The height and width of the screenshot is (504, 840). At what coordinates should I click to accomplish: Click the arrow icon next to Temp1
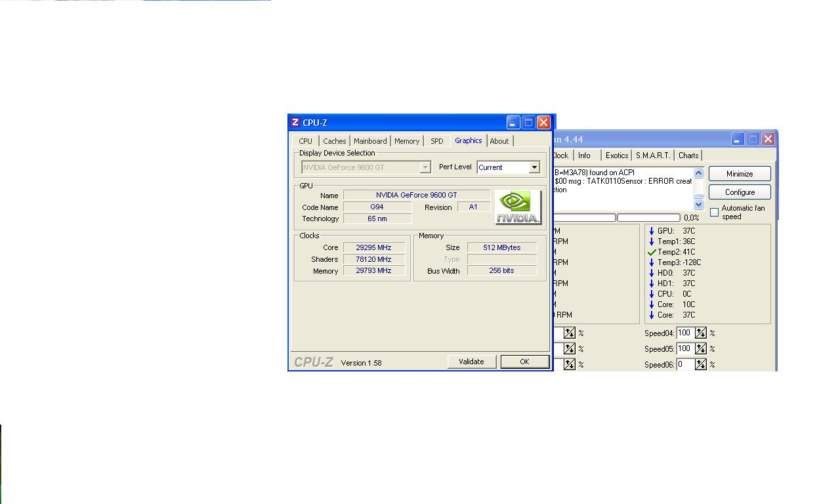652,241
